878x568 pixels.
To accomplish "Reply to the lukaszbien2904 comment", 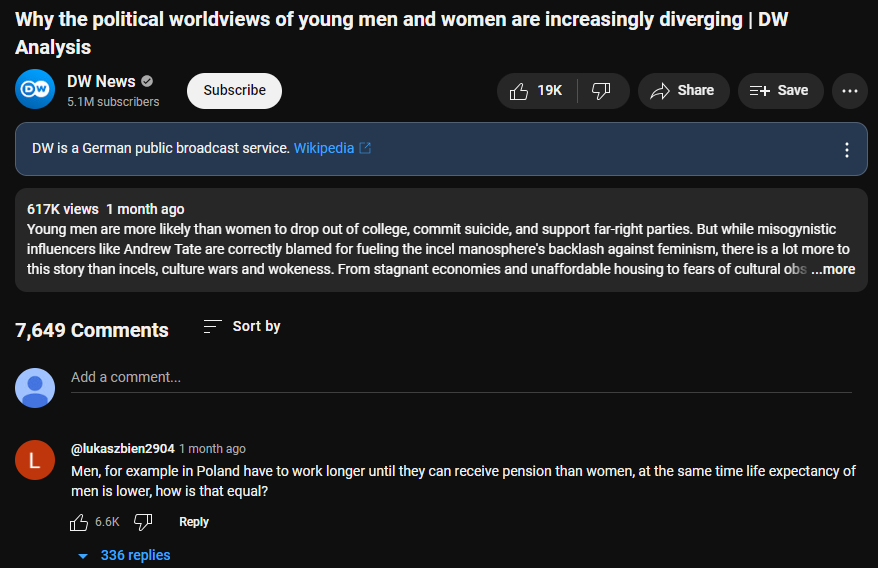I will pos(194,522).
